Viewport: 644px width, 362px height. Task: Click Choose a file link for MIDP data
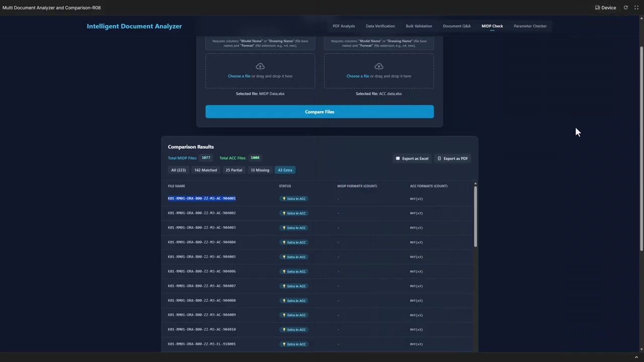tap(239, 76)
